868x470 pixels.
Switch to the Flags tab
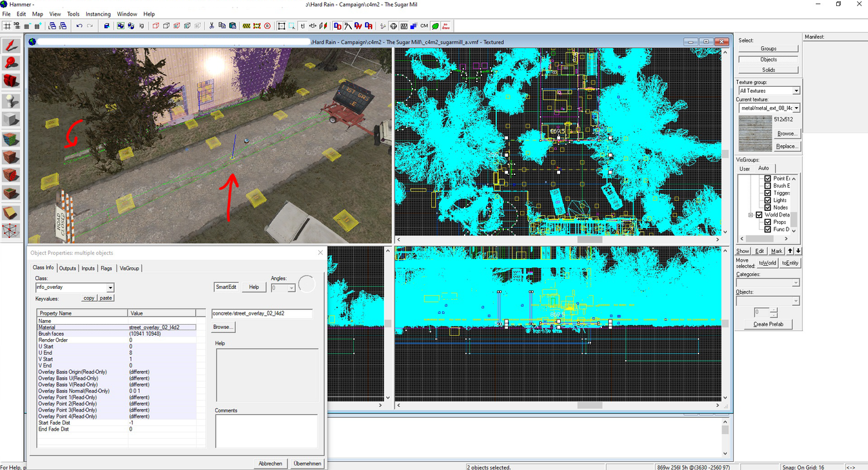(106, 268)
